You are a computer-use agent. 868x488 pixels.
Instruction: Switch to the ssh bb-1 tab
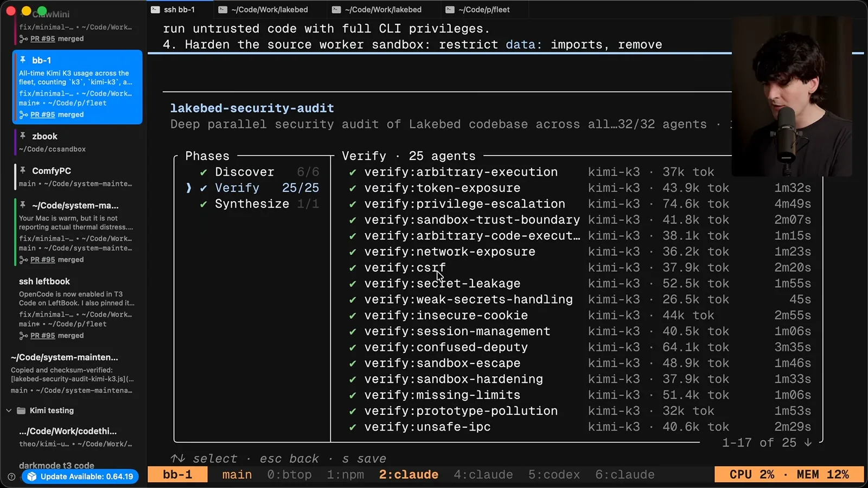(179, 9)
